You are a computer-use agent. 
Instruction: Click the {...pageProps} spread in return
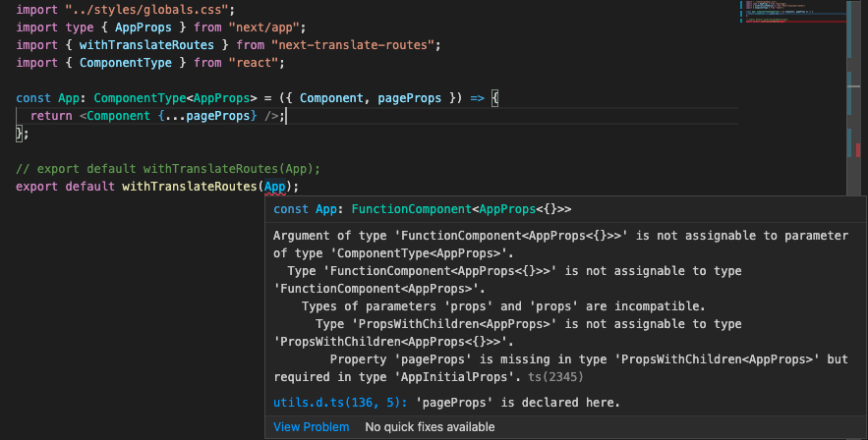coord(207,116)
